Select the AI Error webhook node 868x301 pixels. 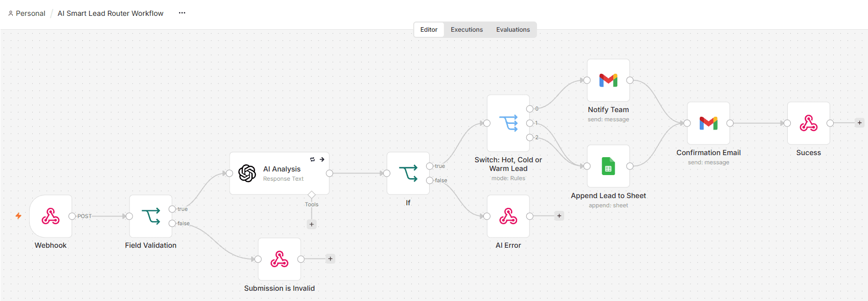[x=508, y=216]
